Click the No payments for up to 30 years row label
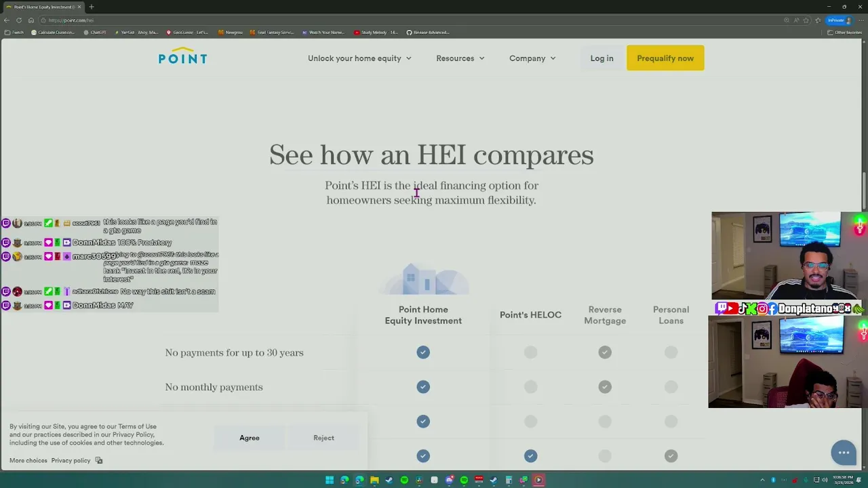 click(x=234, y=352)
